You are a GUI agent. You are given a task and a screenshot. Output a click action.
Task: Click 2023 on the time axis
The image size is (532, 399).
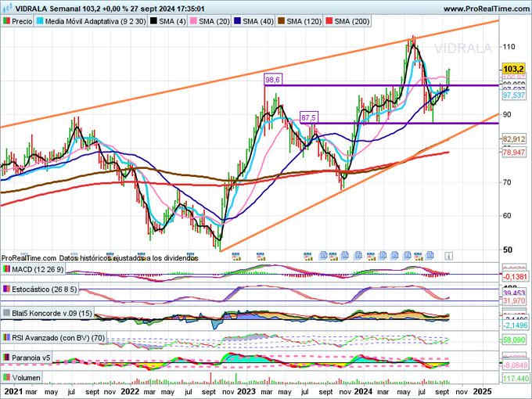(246, 391)
